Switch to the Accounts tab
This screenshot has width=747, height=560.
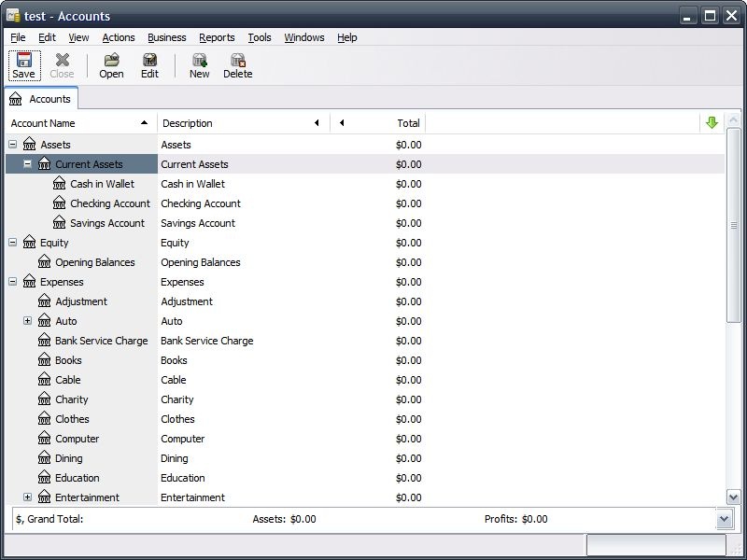click(40, 99)
